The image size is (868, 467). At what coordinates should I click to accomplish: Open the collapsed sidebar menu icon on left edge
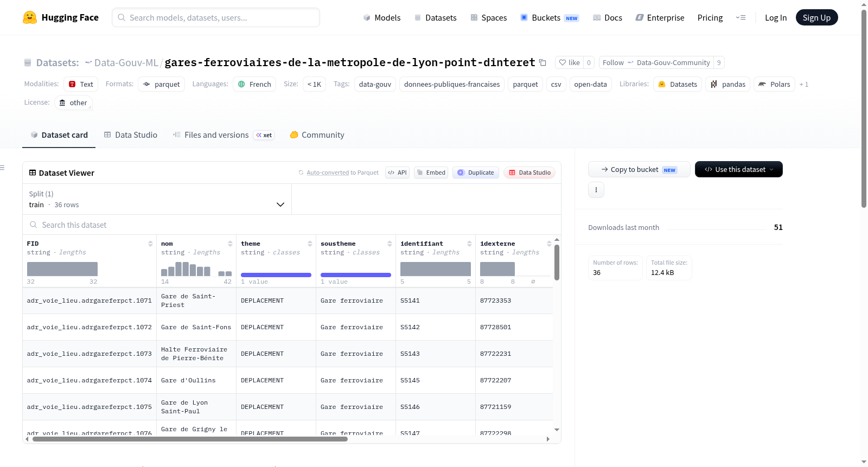point(2,168)
